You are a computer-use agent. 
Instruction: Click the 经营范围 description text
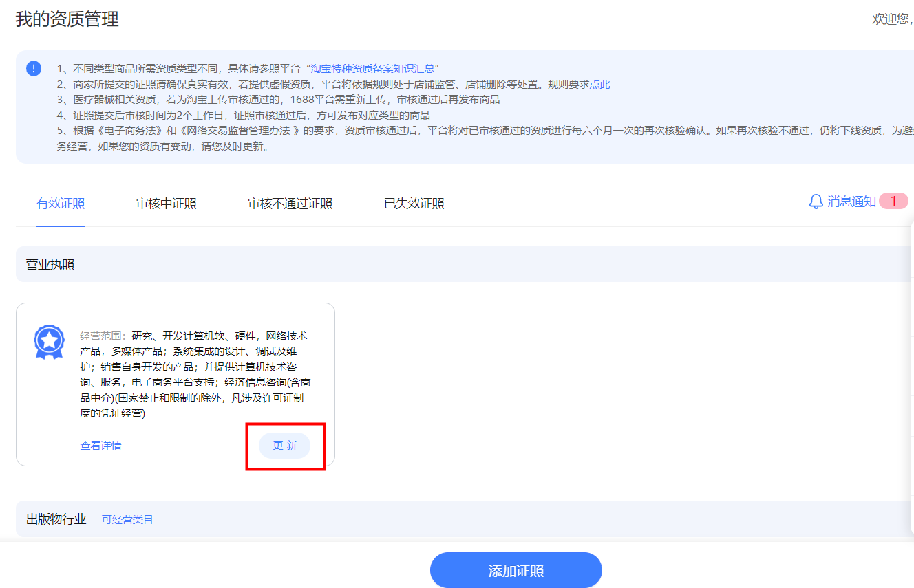point(195,375)
